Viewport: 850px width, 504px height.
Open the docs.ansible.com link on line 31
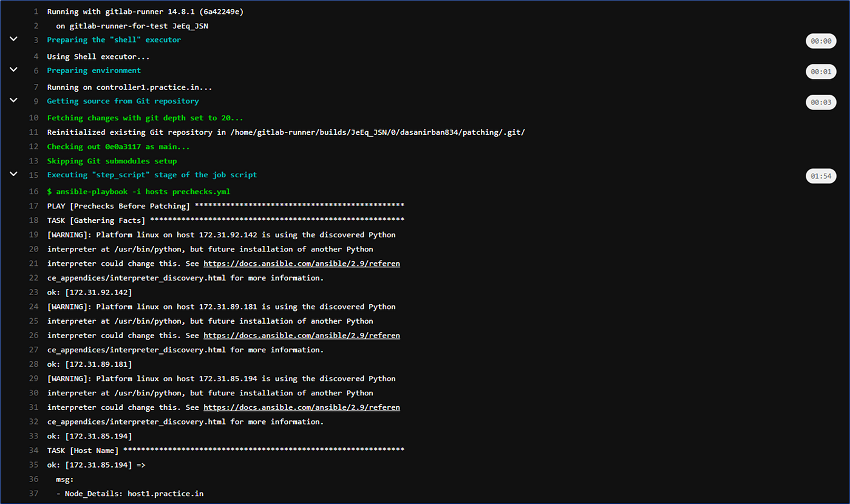pos(302,407)
